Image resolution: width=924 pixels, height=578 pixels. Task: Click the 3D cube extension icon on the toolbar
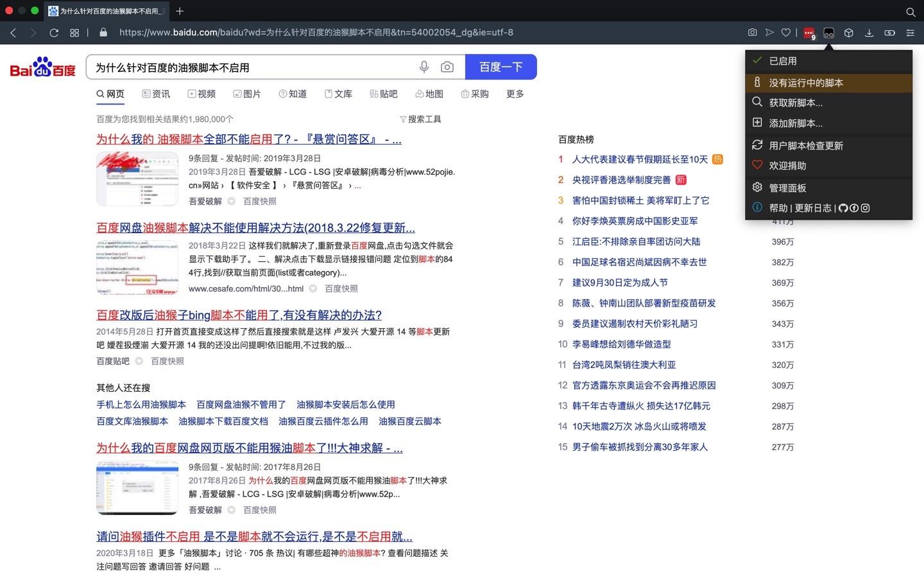click(x=848, y=33)
